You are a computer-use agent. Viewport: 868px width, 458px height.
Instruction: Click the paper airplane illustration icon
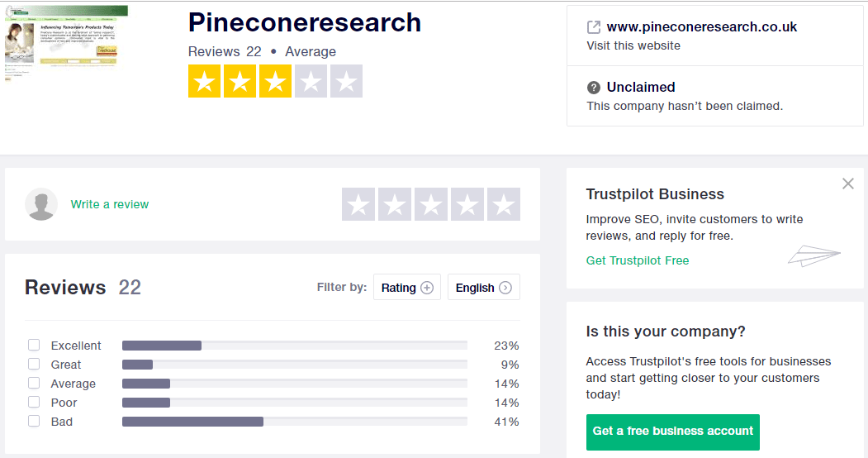click(813, 255)
